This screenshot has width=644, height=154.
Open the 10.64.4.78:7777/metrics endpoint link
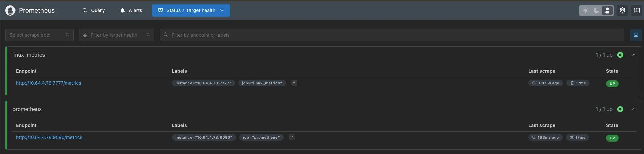(x=48, y=83)
